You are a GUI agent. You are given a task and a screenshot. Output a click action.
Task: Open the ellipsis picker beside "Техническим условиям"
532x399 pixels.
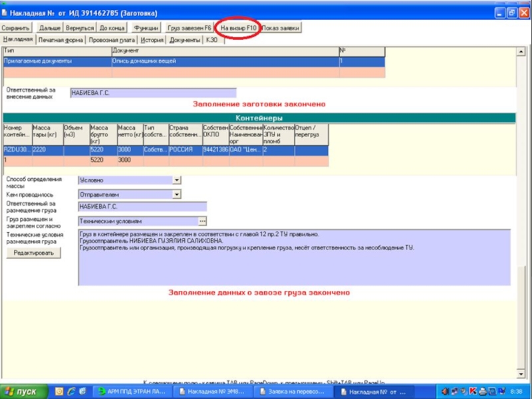coord(202,221)
